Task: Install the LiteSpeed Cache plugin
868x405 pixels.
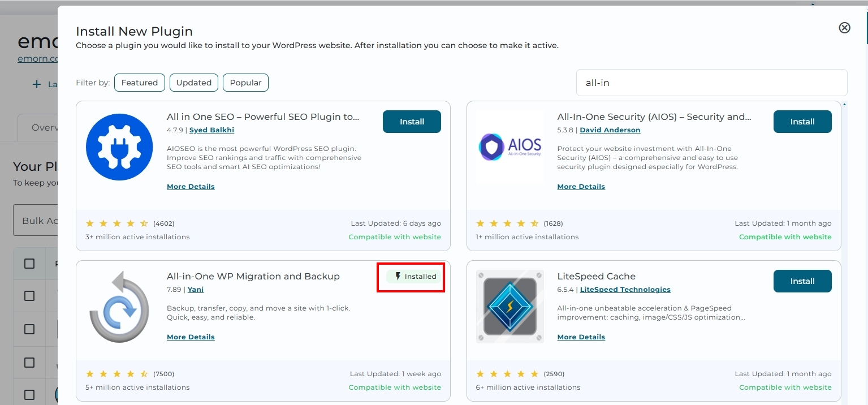Action: point(802,281)
